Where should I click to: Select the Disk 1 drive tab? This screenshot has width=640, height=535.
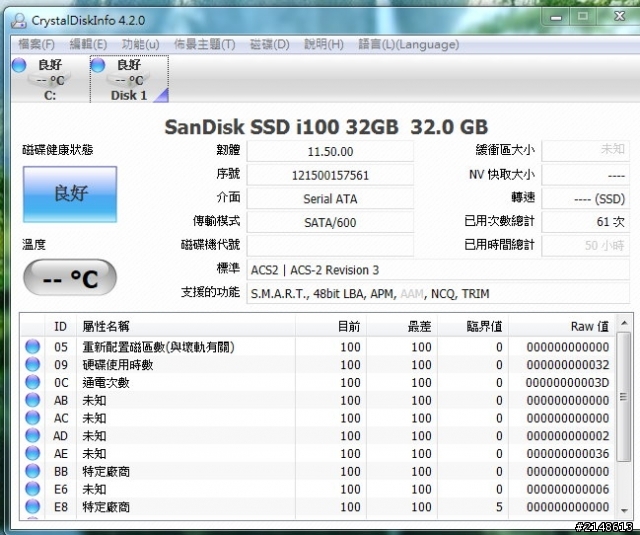point(129,79)
